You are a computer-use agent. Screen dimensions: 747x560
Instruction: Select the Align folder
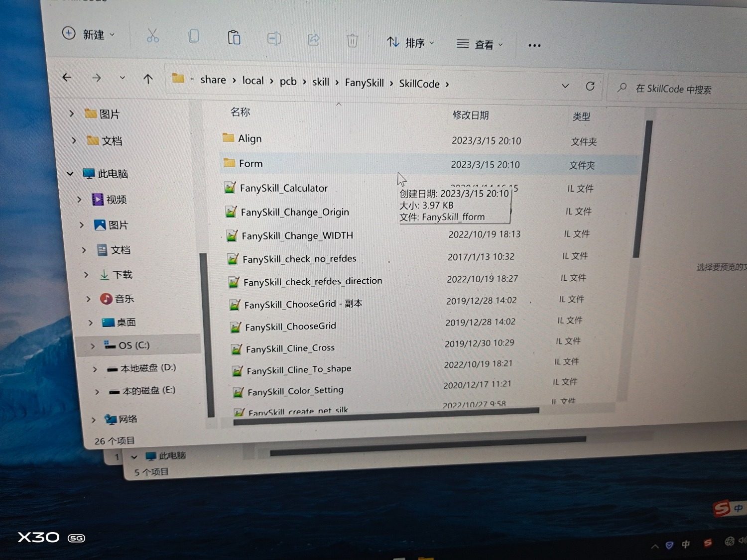(249, 138)
